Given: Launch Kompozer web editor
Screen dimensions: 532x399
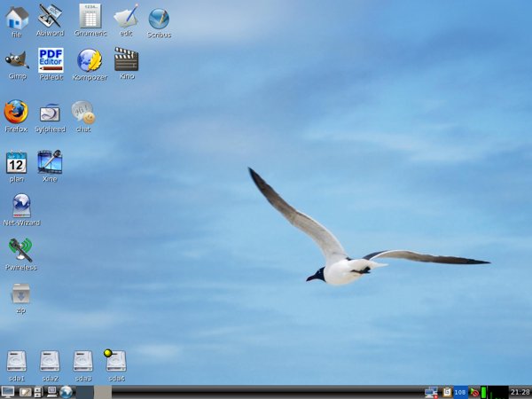Looking at the screenshot, I should 90,61.
